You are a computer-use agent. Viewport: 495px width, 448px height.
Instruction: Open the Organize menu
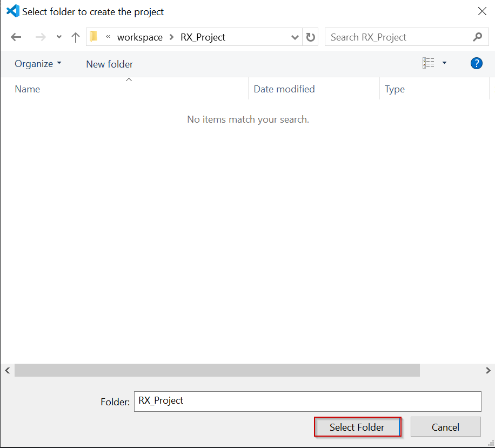click(x=38, y=64)
